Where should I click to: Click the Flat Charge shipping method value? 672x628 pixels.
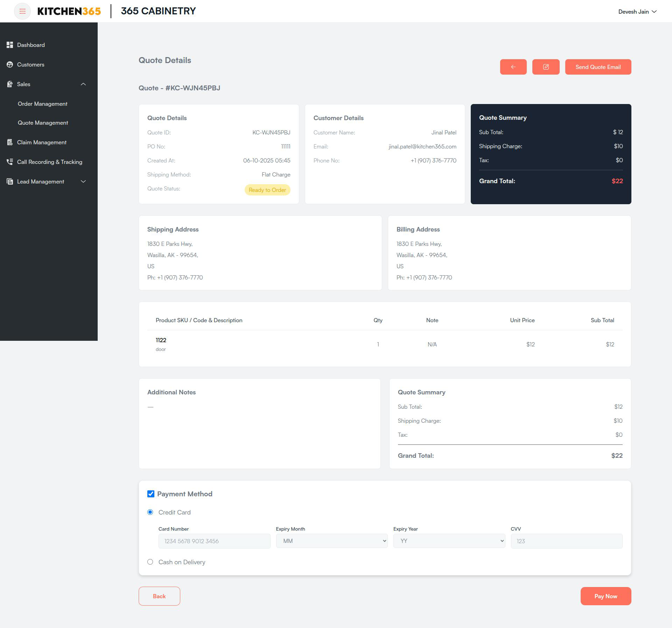point(276,174)
